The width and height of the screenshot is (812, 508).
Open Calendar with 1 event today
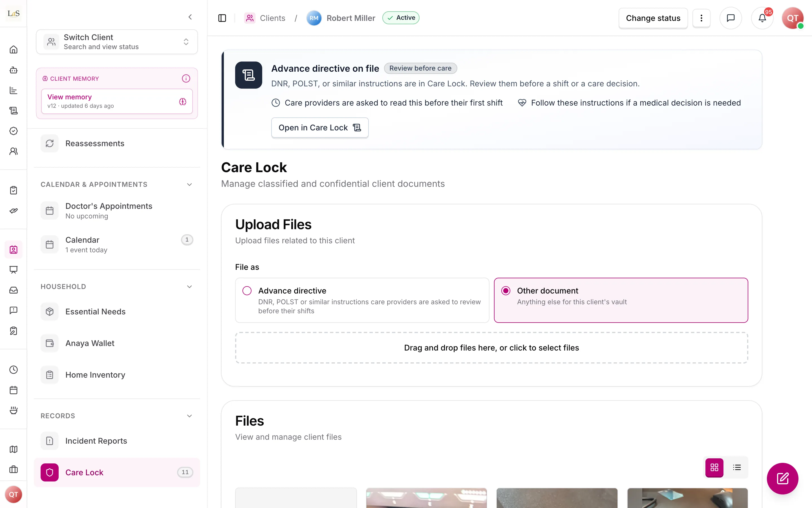click(x=117, y=245)
